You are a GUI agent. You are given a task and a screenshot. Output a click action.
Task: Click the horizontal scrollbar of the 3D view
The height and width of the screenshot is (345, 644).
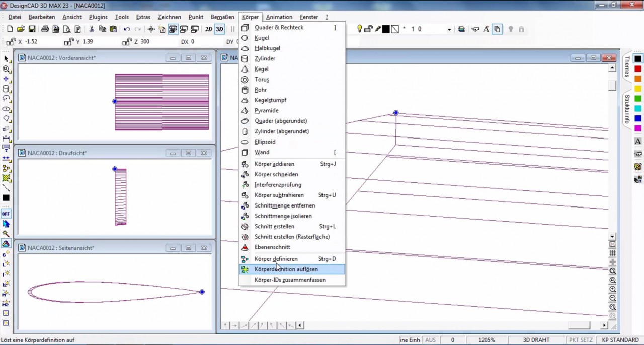(x=579, y=325)
